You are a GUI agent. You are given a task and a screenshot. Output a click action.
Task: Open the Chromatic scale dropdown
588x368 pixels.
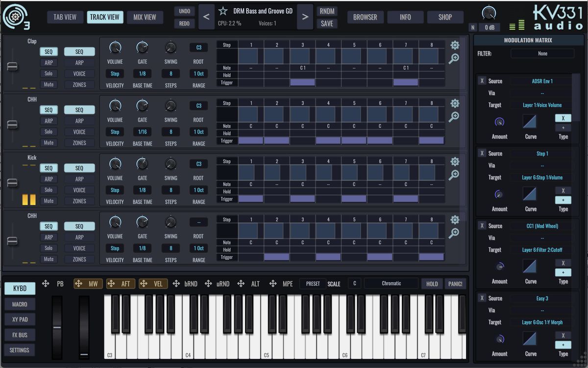tap(391, 283)
